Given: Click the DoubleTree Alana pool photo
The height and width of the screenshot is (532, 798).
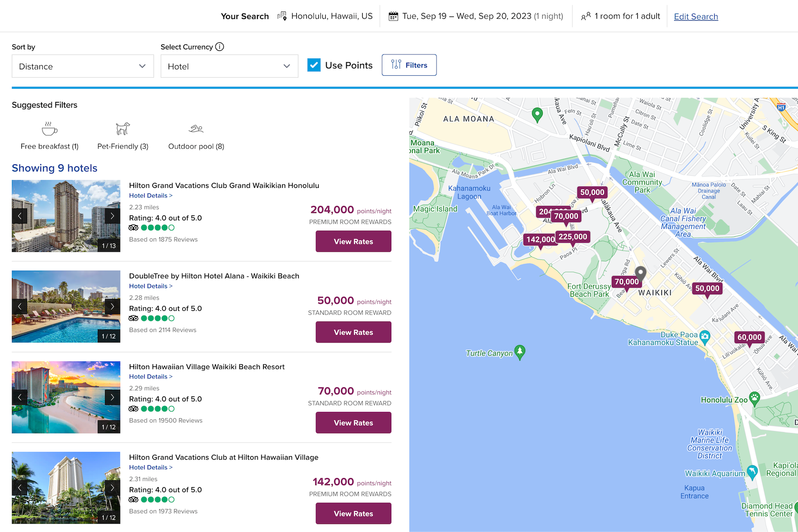Looking at the screenshot, I should pos(66,307).
